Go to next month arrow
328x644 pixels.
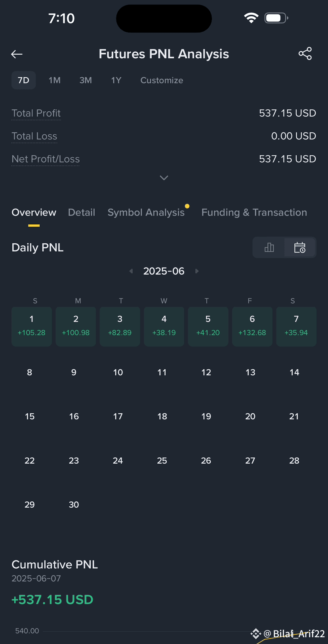[x=197, y=271]
